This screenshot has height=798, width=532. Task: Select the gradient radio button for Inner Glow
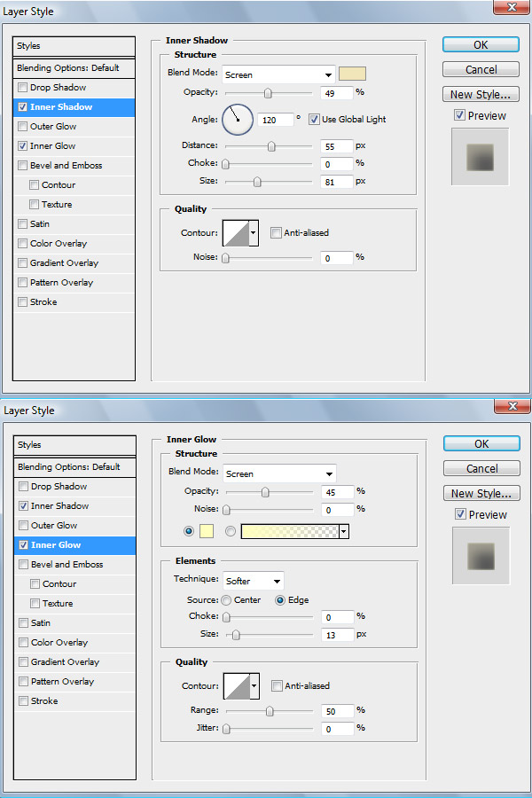tap(231, 531)
